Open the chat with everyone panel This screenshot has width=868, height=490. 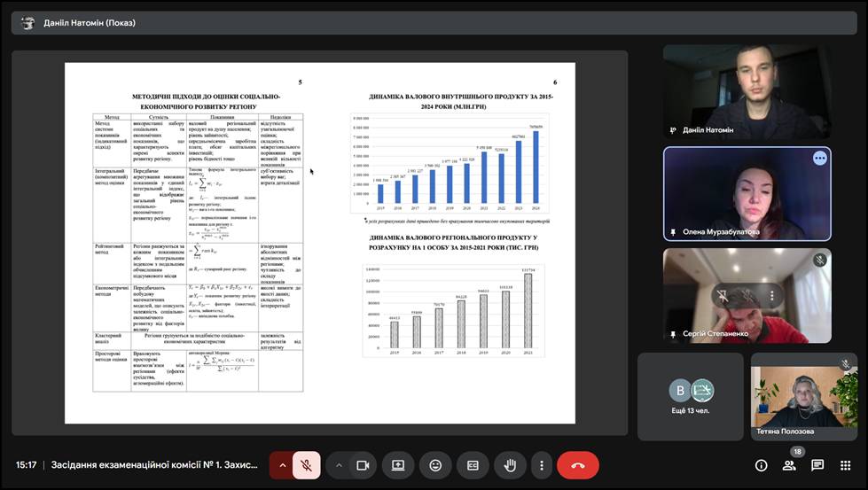[x=817, y=465]
